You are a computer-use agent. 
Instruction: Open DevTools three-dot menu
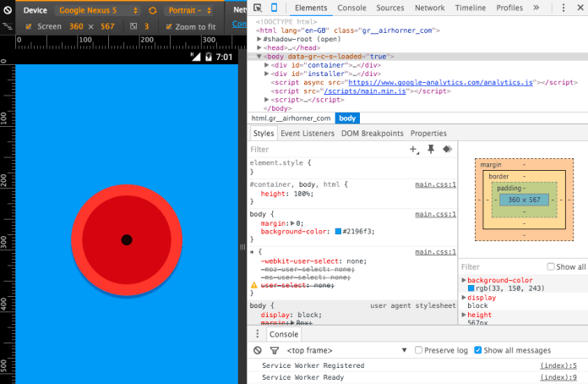pos(563,8)
